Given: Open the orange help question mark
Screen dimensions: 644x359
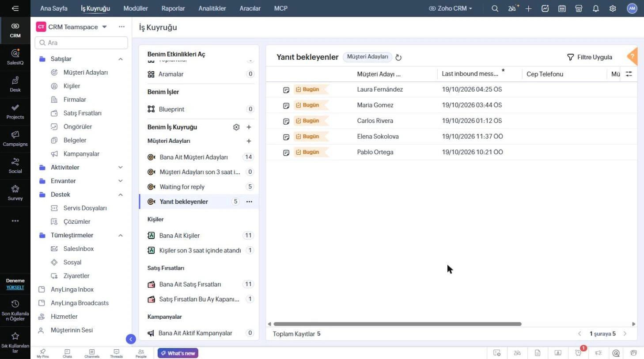Looking at the screenshot, I should (633, 57).
